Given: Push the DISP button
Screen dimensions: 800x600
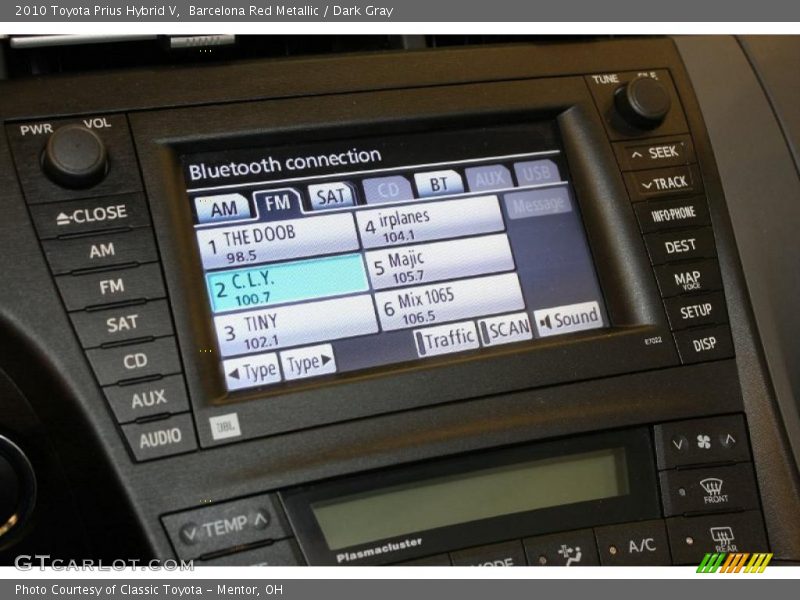Looking at the screenshot, I should tap(705, 345).
